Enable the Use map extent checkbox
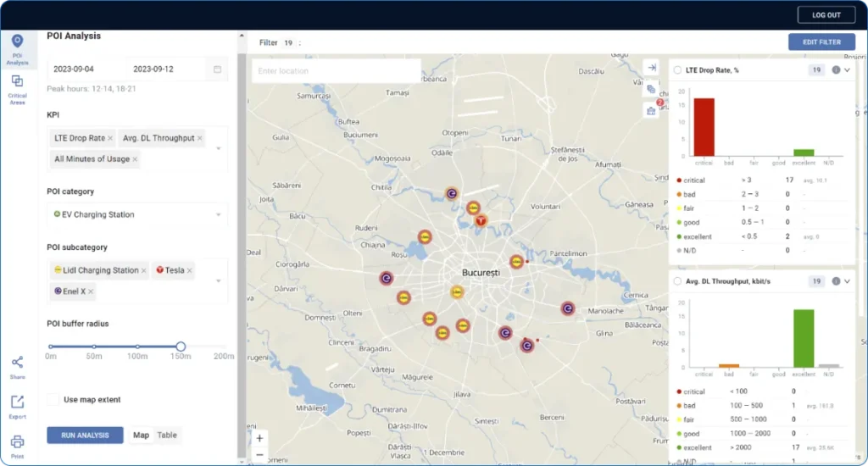This screenshot has width=868, height=466. (x=53, y=399)
